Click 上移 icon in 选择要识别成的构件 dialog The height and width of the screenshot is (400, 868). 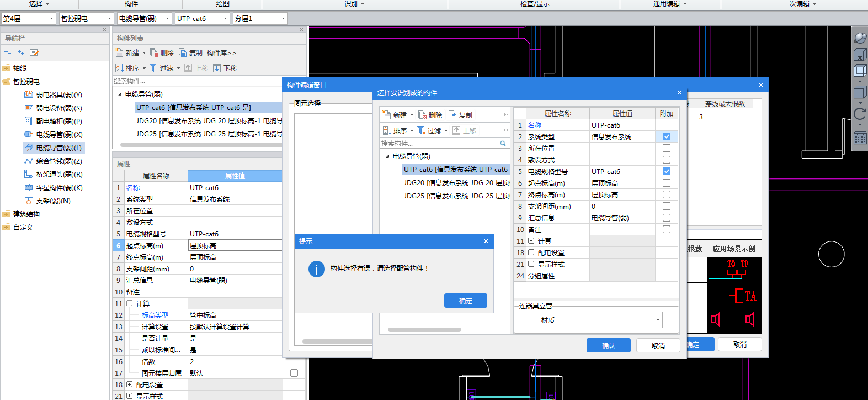[456, 130]
